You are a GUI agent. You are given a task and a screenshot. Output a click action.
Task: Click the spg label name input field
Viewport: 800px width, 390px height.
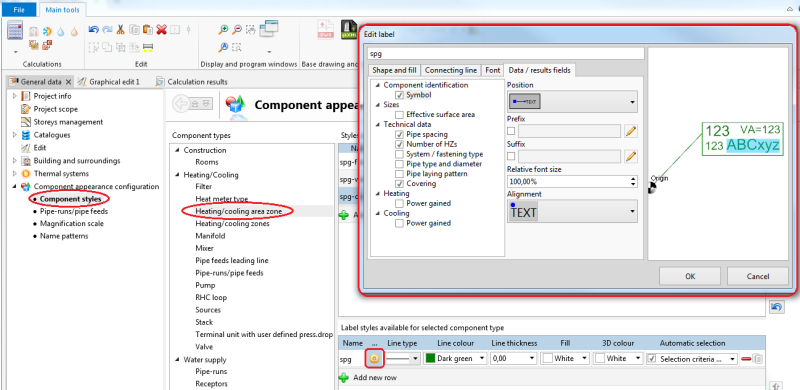point(506,53)
